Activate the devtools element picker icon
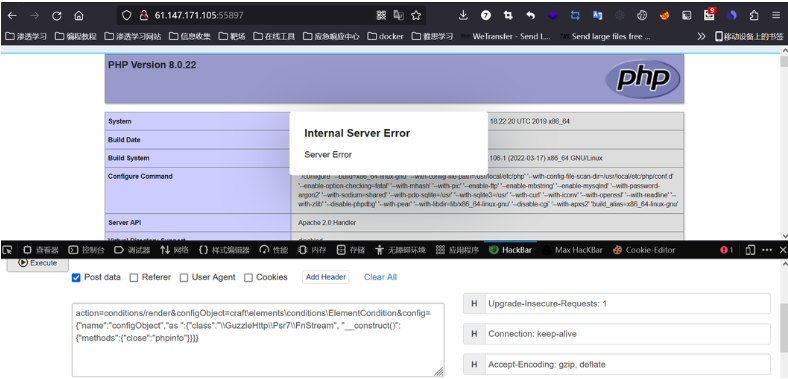This screenshot has height=379, width=788. tap(8, 250)
